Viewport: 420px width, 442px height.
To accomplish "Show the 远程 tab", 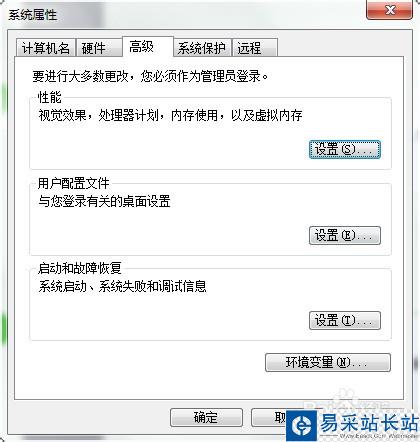I will click(255, 48).
